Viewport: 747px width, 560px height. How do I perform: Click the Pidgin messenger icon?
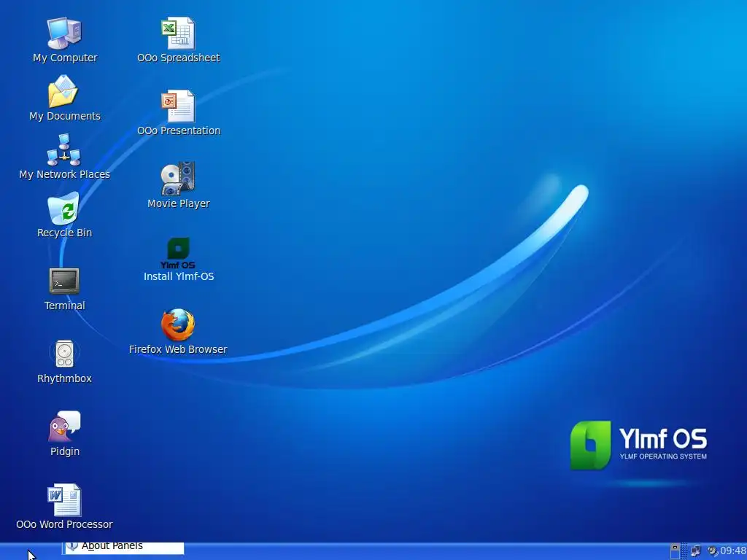click(64, 426)
